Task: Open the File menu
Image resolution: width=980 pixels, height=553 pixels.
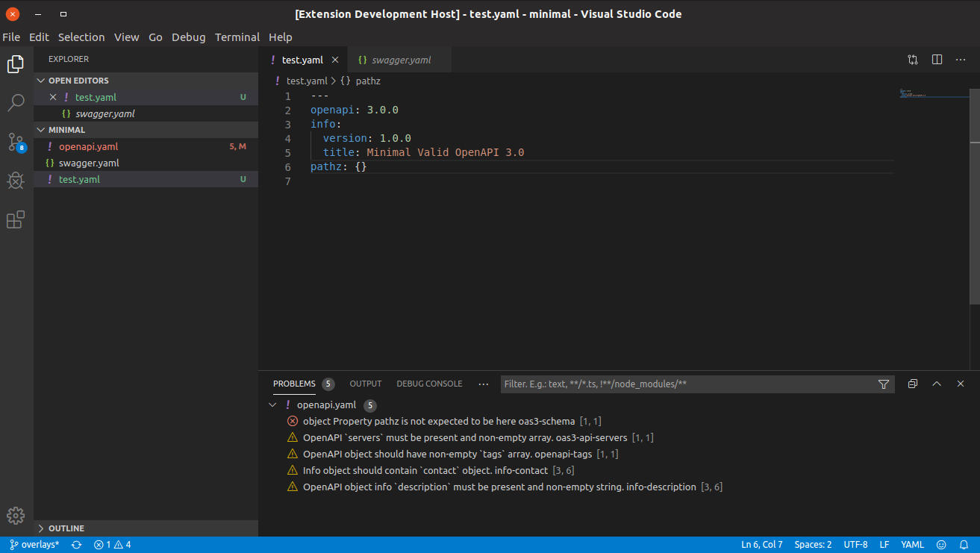Action: [x=11, y=37]
